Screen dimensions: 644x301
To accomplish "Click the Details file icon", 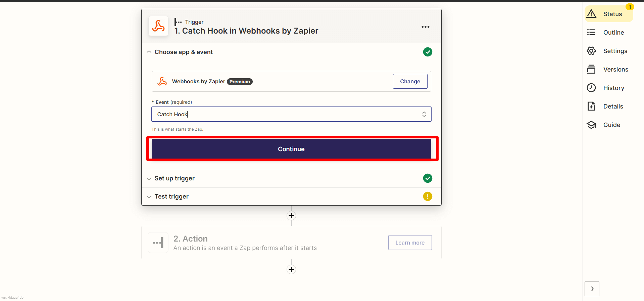I will [591, 106].
